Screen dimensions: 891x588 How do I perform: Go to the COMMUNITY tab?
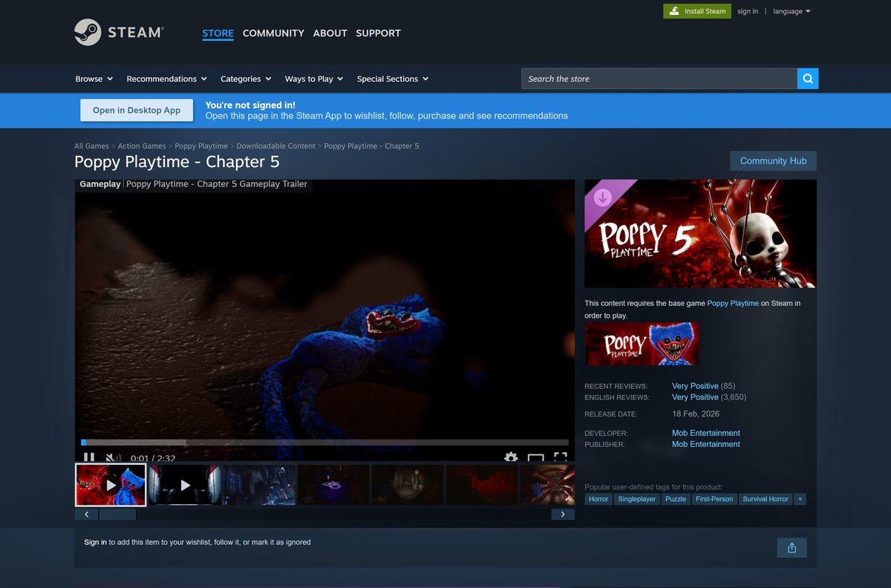point(273,33)
